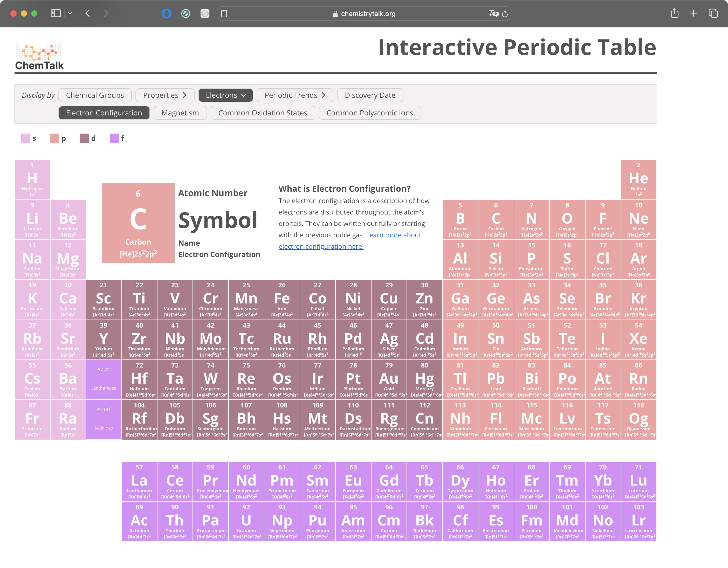Go back with the back arrow
728x568 pixels.
click(88, 13)
